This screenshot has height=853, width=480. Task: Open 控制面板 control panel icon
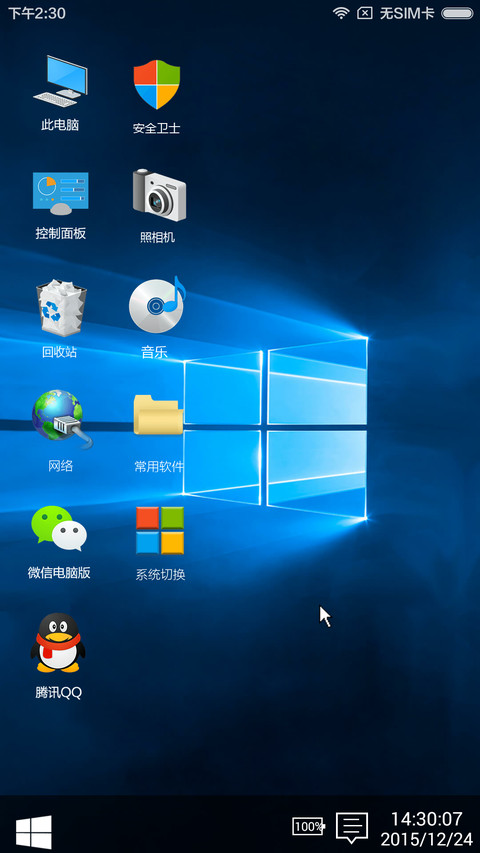[x=60, y=194]
